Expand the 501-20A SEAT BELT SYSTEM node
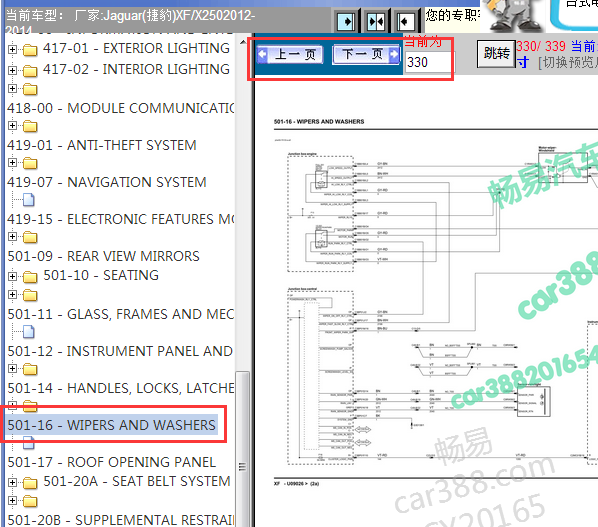598x527 pixels. tap(12, 482)
